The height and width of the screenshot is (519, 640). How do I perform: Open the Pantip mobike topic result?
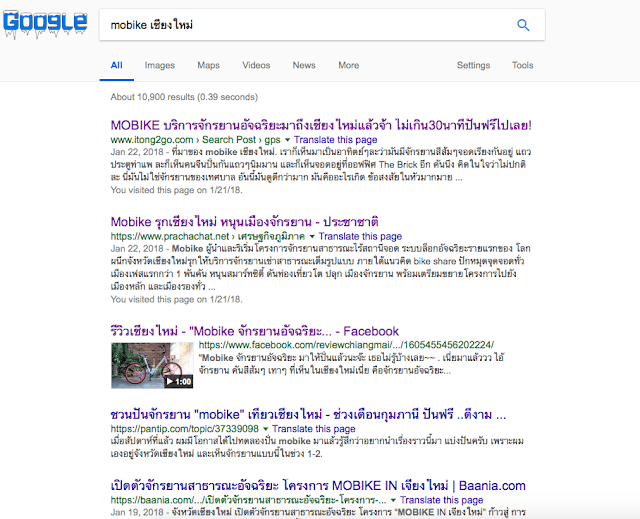tap(308, 415)
